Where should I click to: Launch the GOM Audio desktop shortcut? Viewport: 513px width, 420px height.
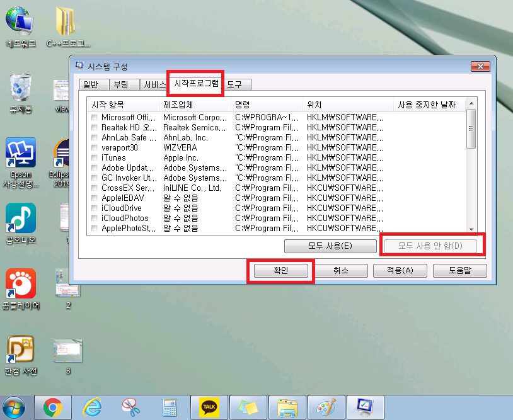coord(21,224)
